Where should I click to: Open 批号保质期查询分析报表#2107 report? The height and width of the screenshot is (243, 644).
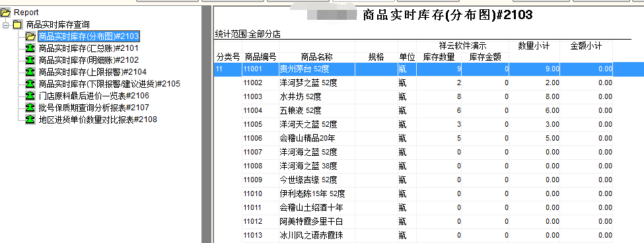pyautogui.click(x=94, y=108)
